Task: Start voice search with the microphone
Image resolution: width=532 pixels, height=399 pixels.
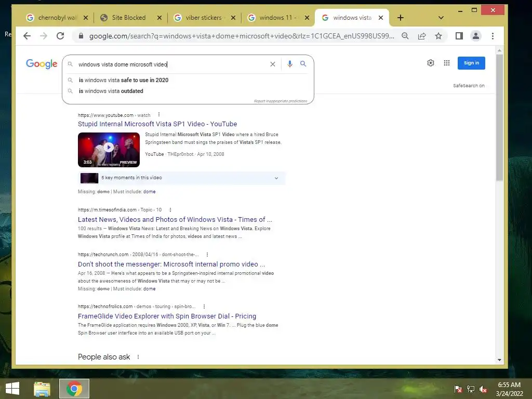Action: (290, 64)
